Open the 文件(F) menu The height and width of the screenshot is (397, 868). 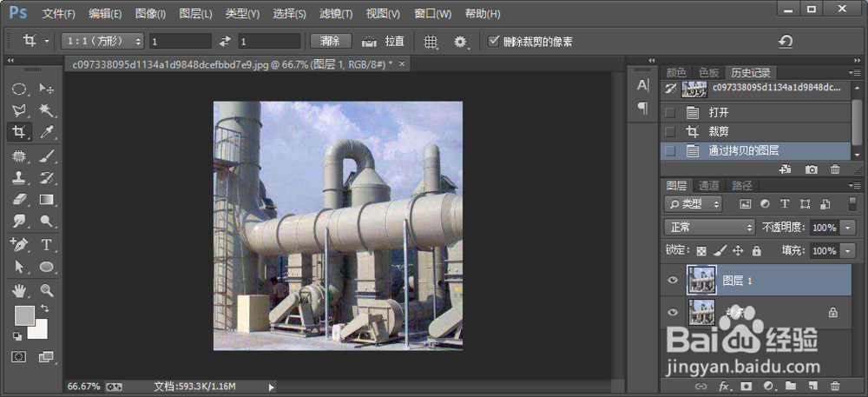click(59, 14)
